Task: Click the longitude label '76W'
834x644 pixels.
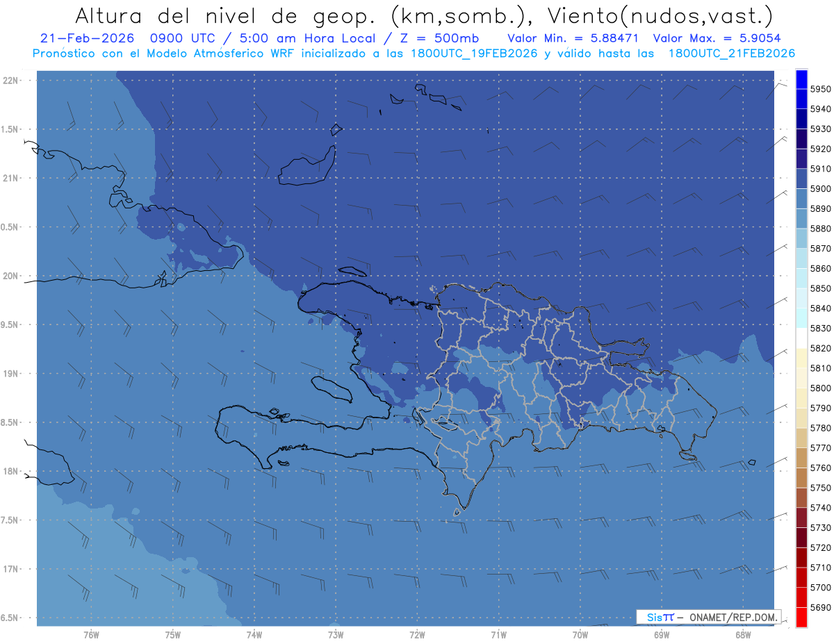Action: point(91,635)
